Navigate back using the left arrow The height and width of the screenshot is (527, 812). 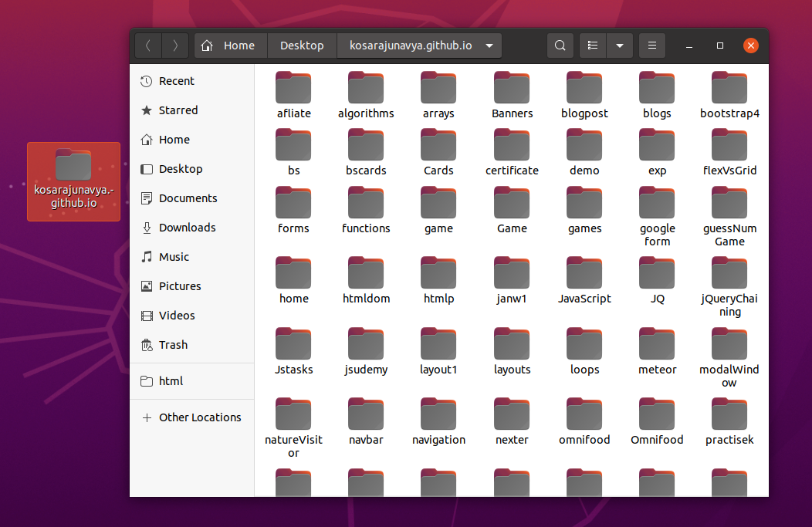click(x=147, y=46)
